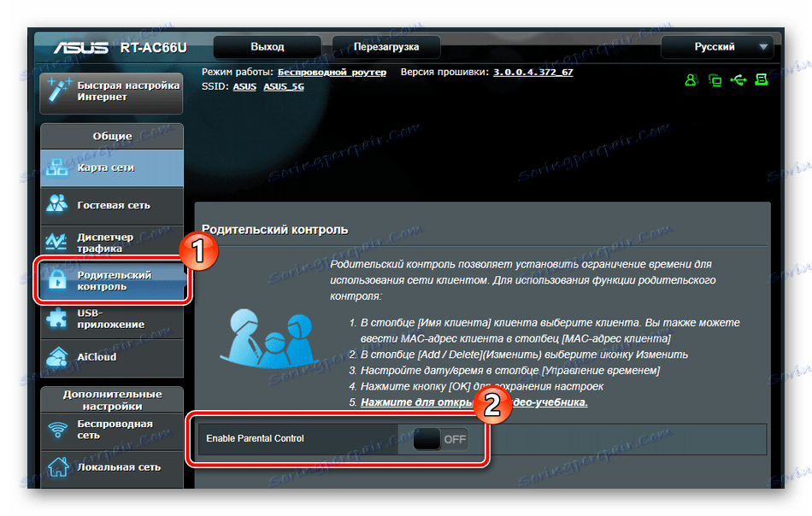Image resolution: width=812 pixels, height=516 pixels.
Task: Click the green printer status icon
Action: tap(762, 79)
